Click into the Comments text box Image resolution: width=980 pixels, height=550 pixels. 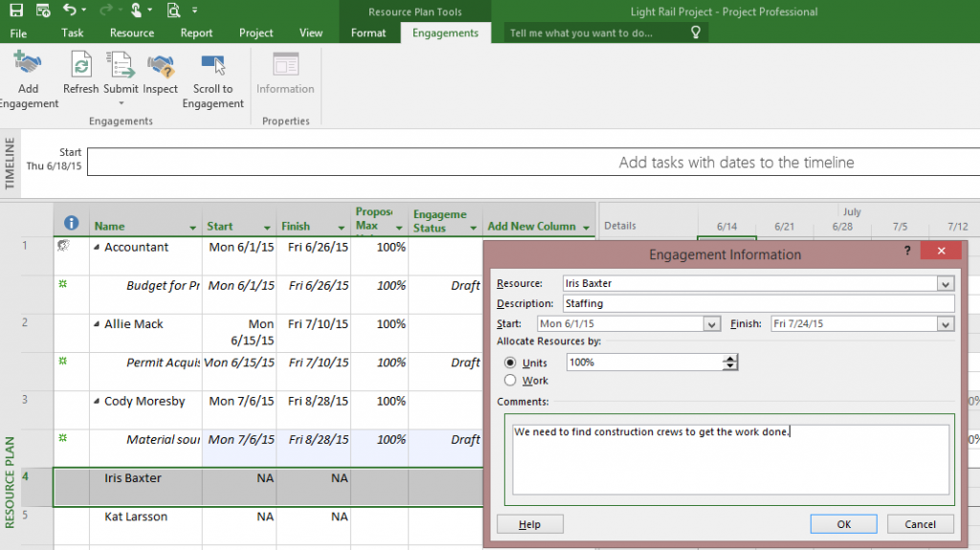click(729, 459)
